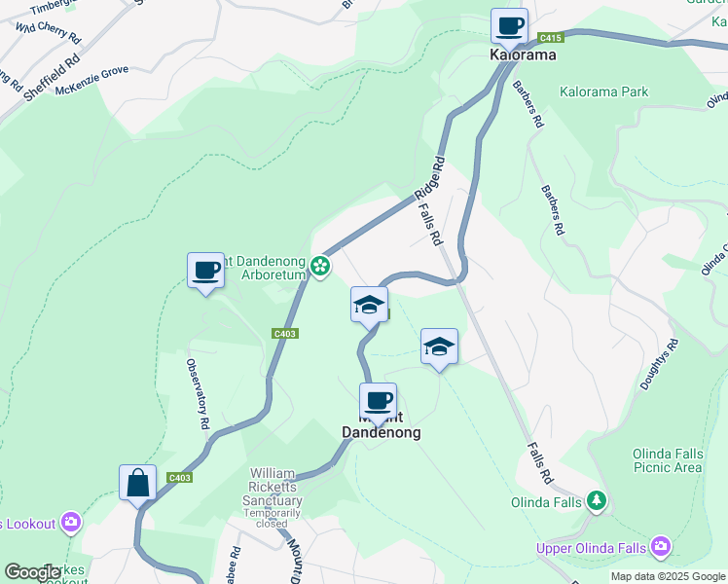Open the cafe marker at Mount Dandenong
728x584 pixels.
(378, 402)
